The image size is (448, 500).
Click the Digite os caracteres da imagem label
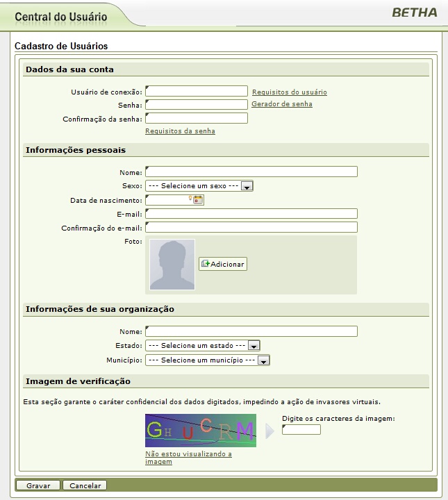pyautogui.click(x=338, y=418)
